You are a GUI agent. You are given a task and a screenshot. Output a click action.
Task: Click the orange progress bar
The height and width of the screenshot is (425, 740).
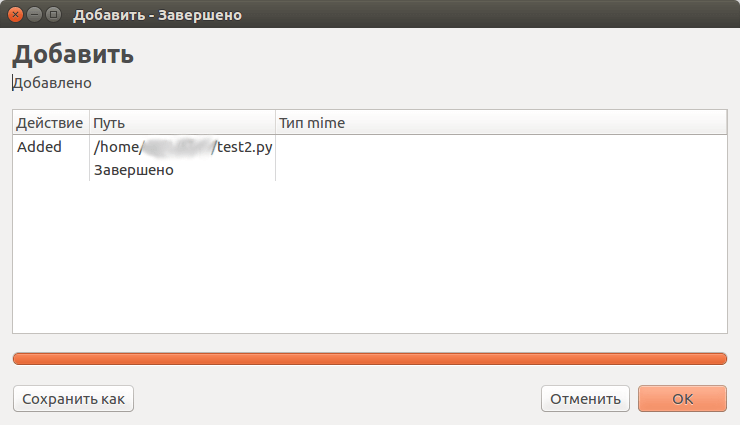(370, 359)
